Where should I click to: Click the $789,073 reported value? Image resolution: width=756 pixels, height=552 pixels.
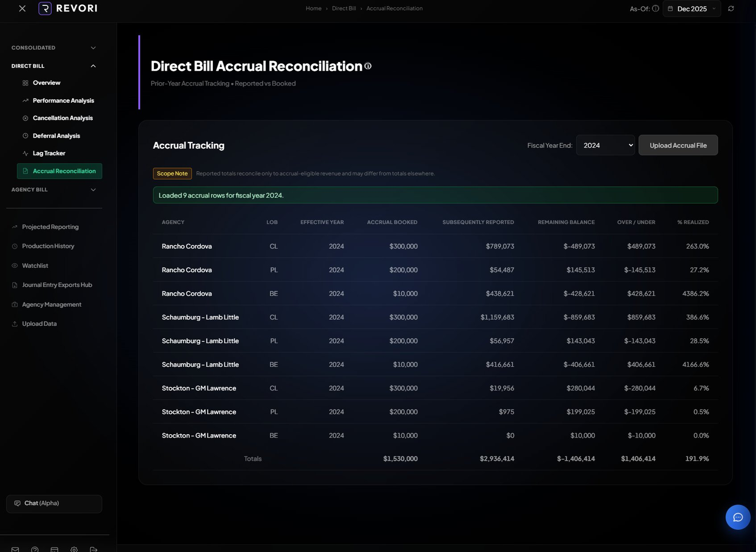click(500, 246)
